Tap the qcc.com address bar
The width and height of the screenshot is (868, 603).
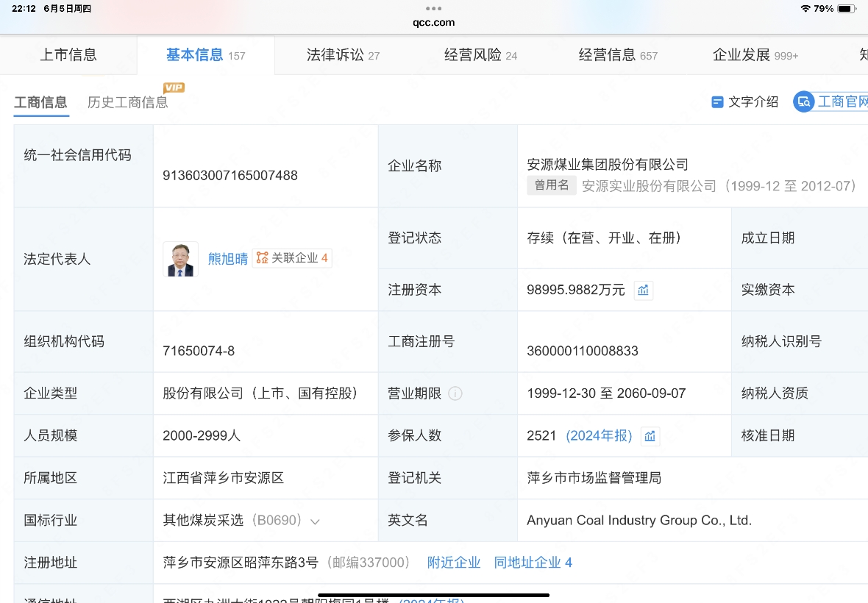point(433,23)
